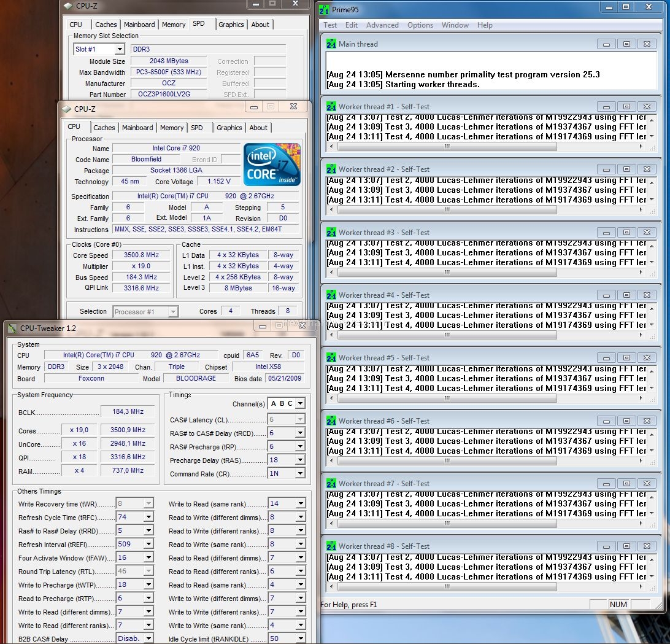The width and height of the screenshot is (670, 644).
Task: Click Worker thread #3 window icon
Action: tap(331, 232)
